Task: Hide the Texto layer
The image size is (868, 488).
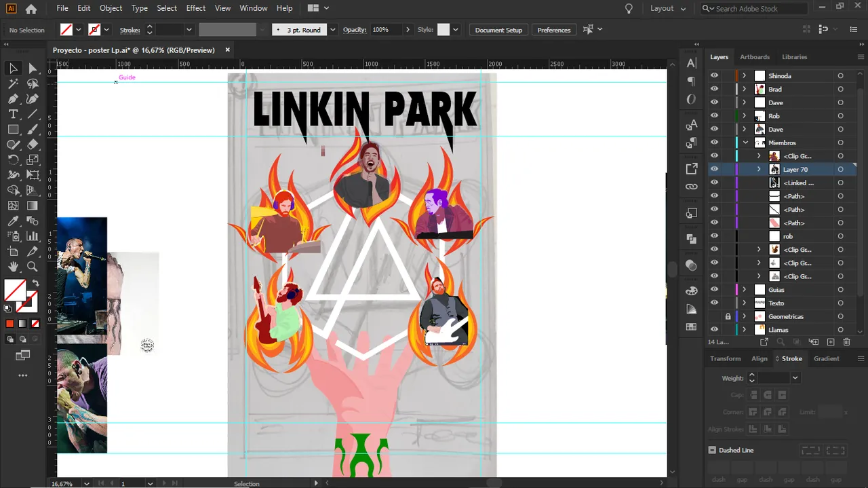Action: pos(714,303)
